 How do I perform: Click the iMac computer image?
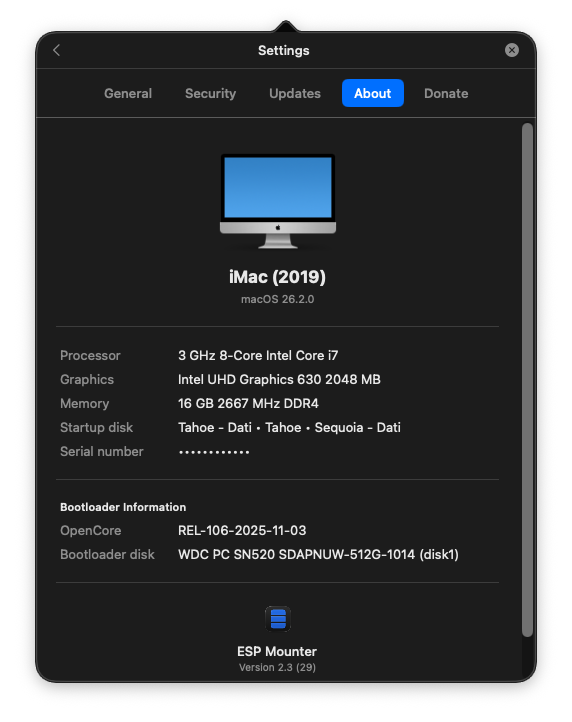point(278,201)
